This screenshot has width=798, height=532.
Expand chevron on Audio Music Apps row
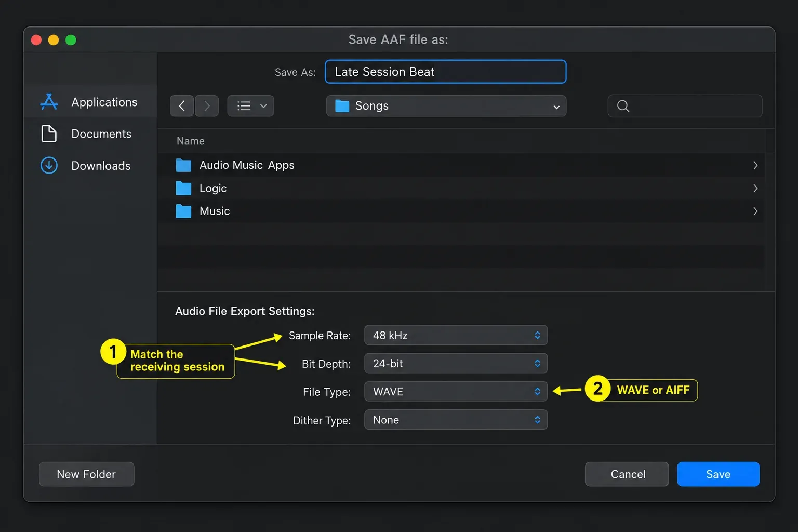[755, 165]
